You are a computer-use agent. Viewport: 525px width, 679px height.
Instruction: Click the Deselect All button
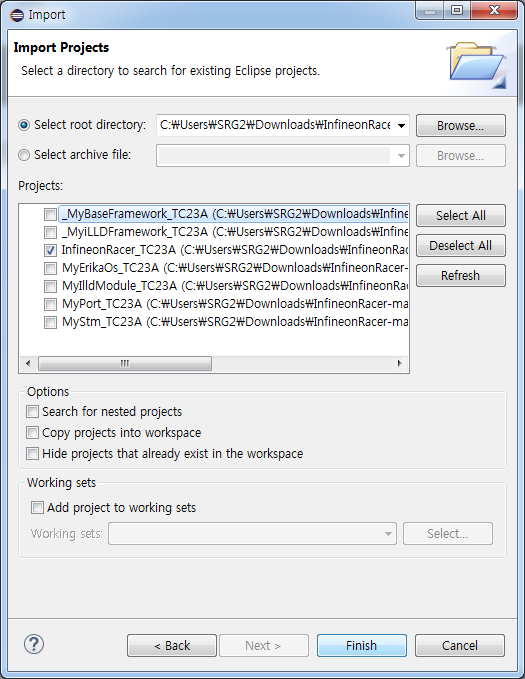460,246
